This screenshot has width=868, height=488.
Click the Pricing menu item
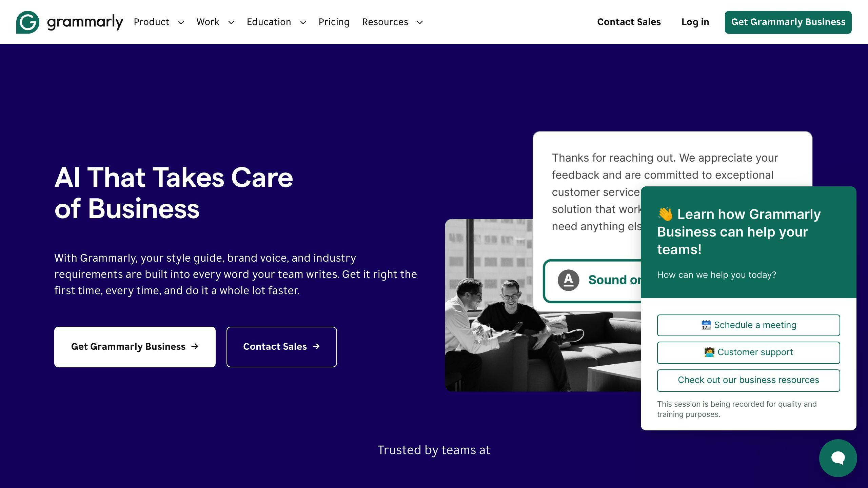point(334,22)
